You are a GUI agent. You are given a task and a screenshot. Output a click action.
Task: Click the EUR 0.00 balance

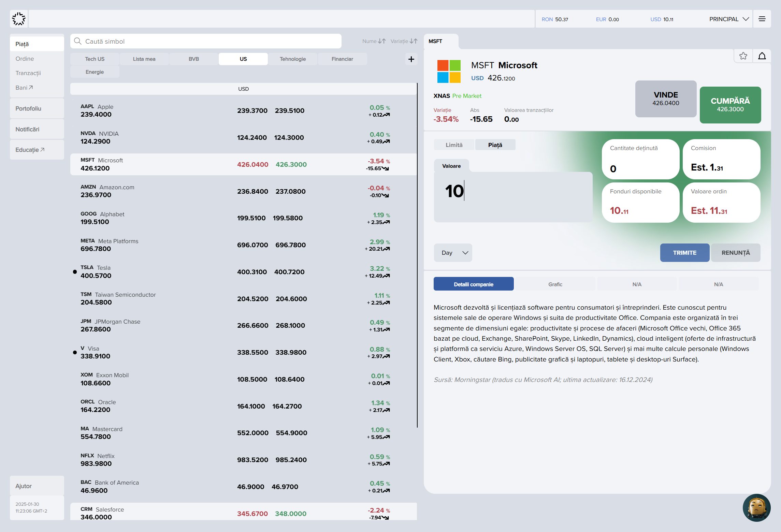click(x=607, y=19)
